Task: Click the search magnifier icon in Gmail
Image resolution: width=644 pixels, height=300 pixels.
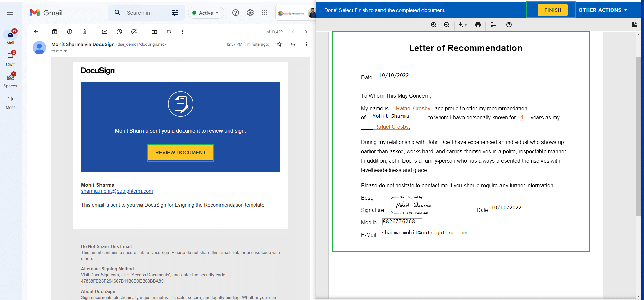Action: [117, 13]
